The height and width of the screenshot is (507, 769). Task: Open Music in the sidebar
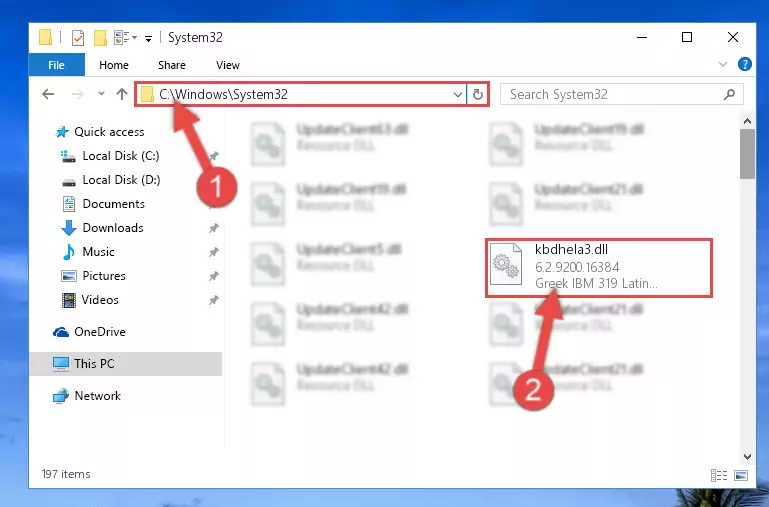(x=98, y=252)
